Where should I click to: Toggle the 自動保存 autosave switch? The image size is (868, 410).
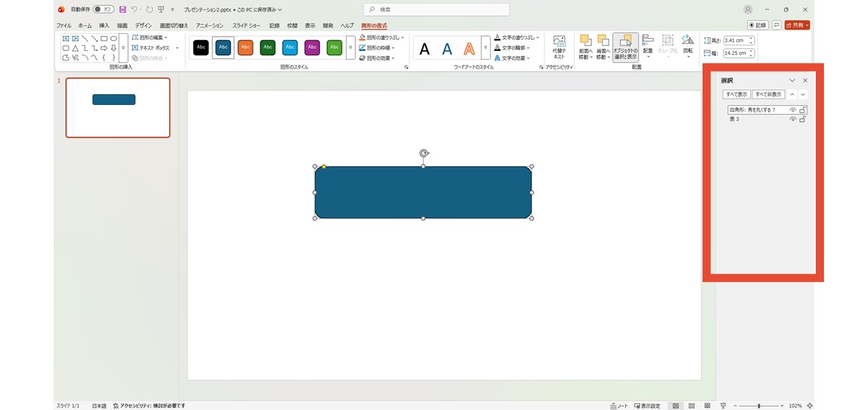pos(103,9)
